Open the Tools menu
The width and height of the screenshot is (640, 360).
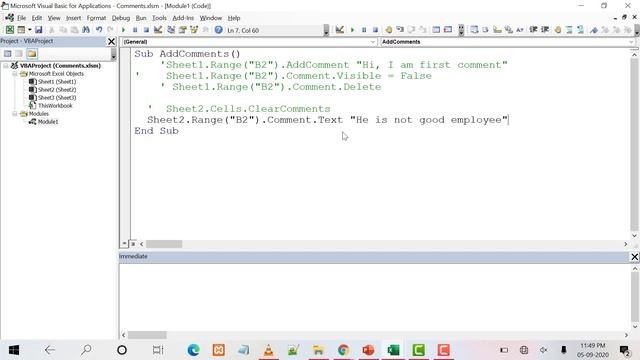pyautogui.click(x=159, y=18)
